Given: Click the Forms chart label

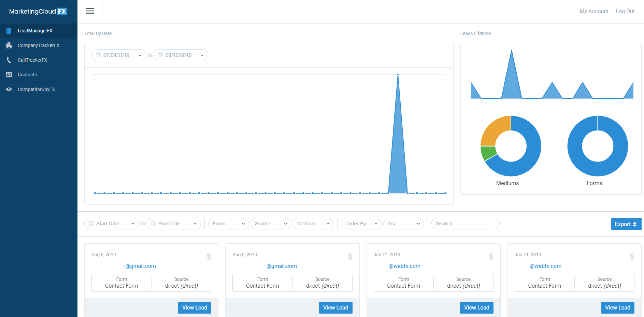Looking at the screenshot, I should tap(594, 183).
